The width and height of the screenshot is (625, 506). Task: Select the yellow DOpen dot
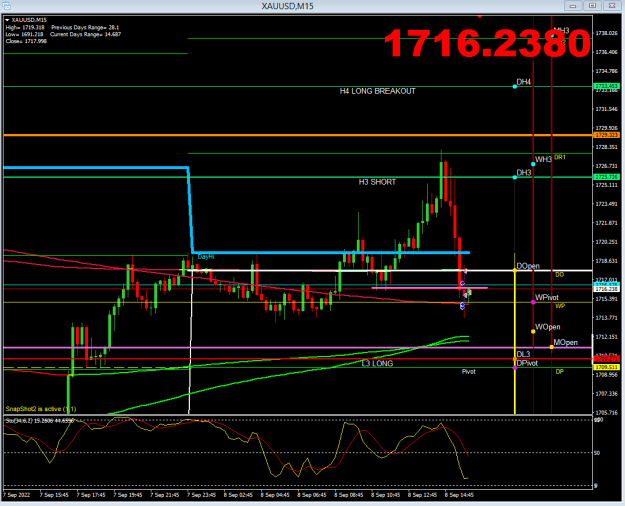pyautogui.click(x=515, y=270)
